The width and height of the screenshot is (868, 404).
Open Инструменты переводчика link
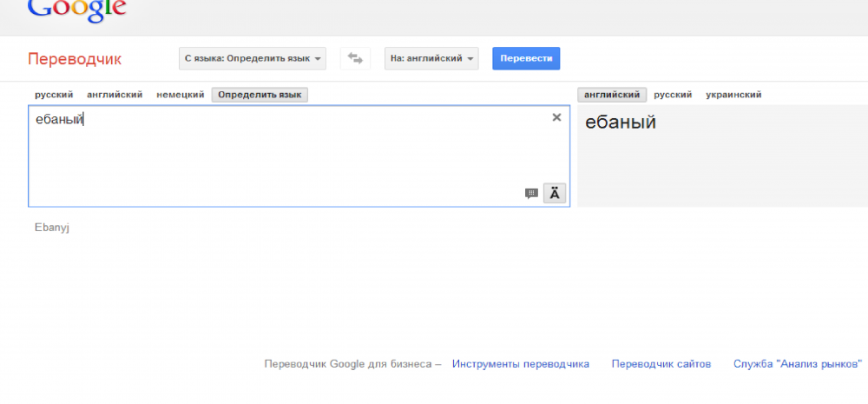point(521,364)
